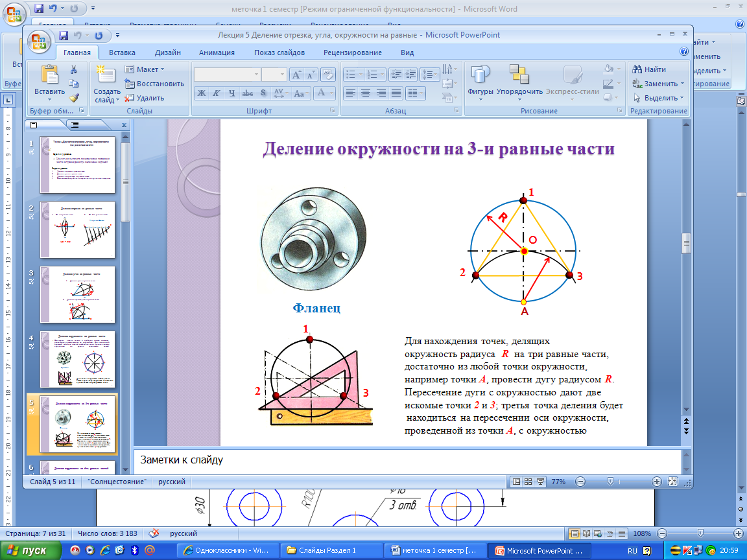Toggle text shadow S formatting
Screen dimensions: 747x560
[x=263, y=93]
